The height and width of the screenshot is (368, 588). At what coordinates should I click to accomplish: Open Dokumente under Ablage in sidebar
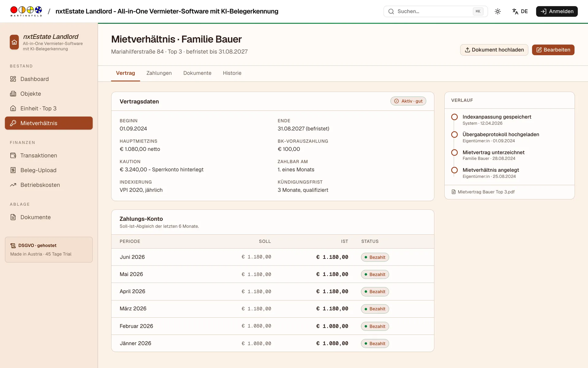click(49, 217)
